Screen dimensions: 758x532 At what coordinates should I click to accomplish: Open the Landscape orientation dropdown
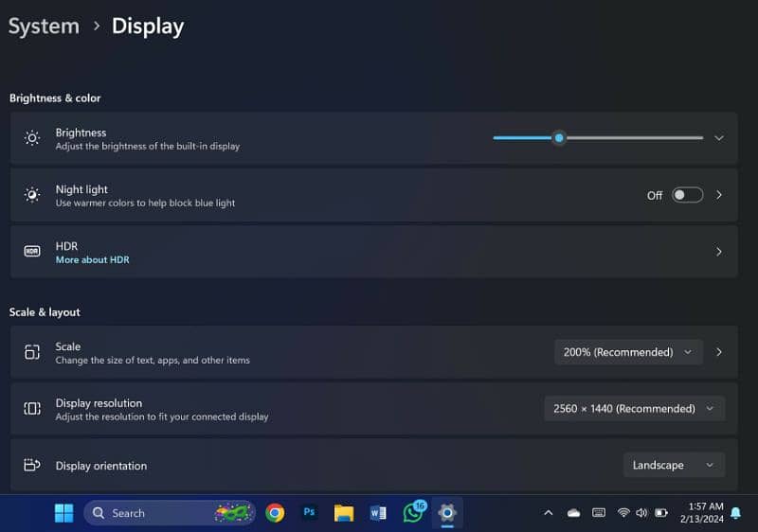[x=673, y=465]
